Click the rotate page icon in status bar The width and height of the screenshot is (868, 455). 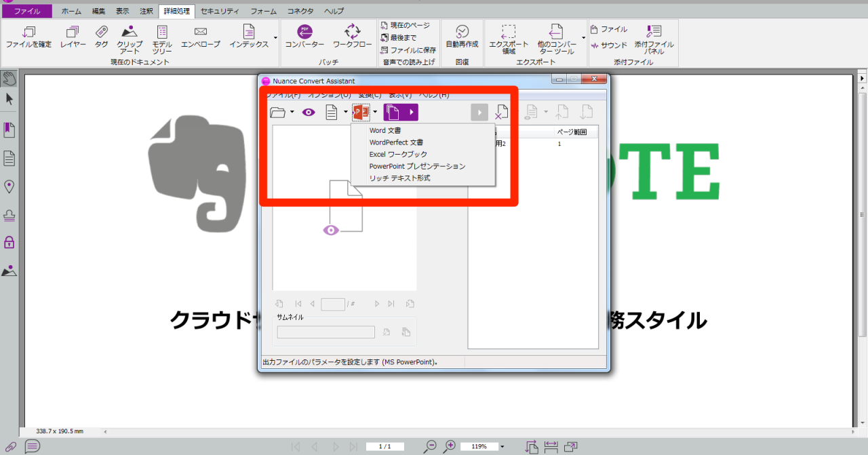click(x=532, y=446)
